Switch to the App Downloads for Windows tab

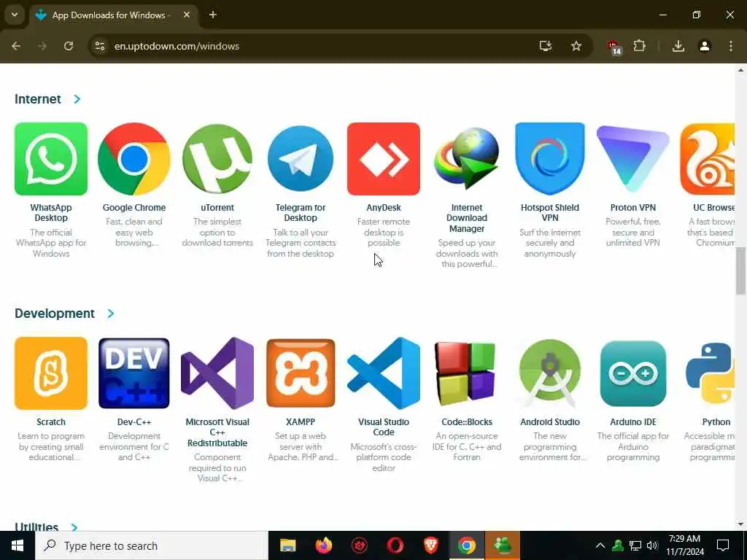tap(112, 15)
